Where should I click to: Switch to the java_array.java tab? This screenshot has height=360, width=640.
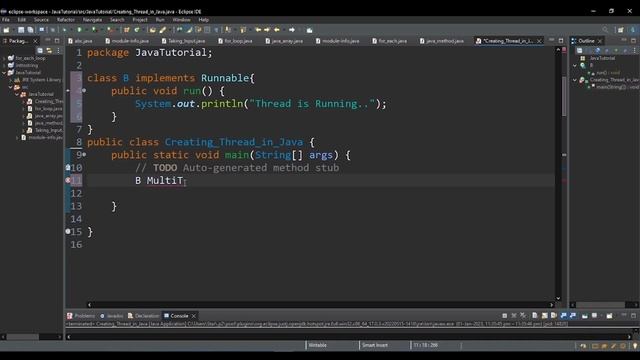(284, 41)
